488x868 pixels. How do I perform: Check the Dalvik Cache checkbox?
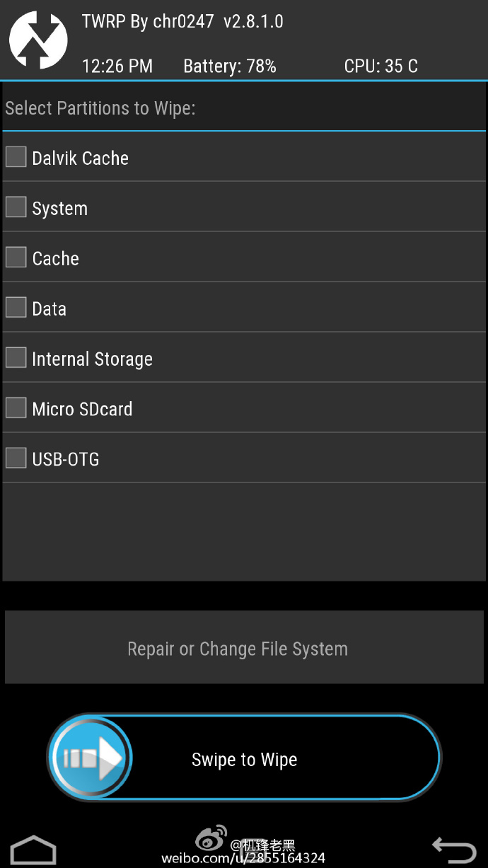(16, 156)
